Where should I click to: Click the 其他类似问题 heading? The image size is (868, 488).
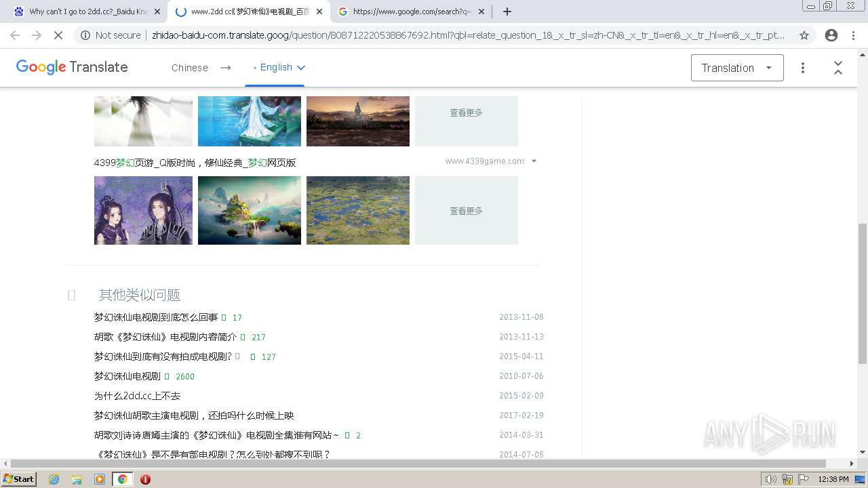[140, 295]
